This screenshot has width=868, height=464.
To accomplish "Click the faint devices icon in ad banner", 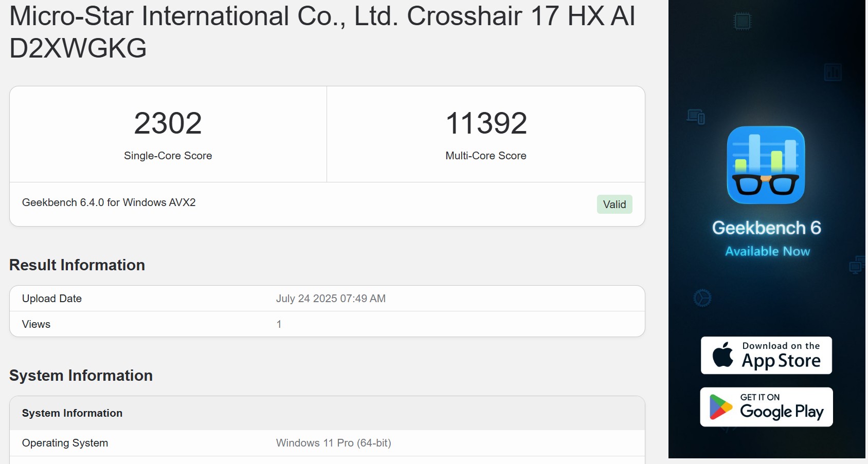I will click(x=696, y=117).
